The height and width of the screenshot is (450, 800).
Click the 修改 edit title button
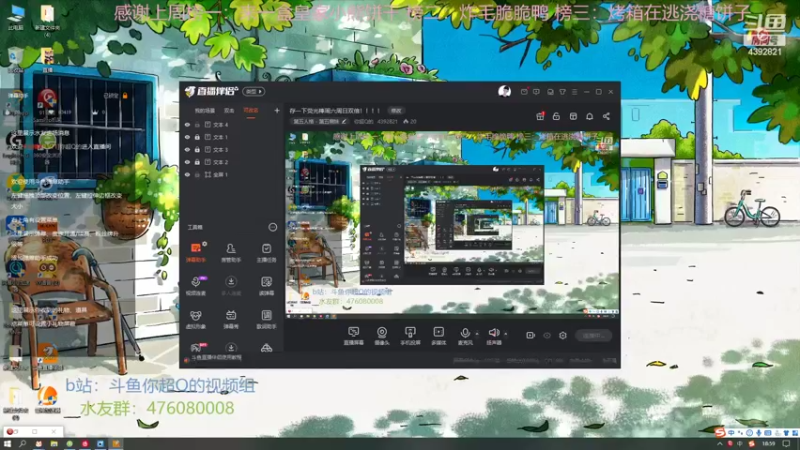coord(396,111)
